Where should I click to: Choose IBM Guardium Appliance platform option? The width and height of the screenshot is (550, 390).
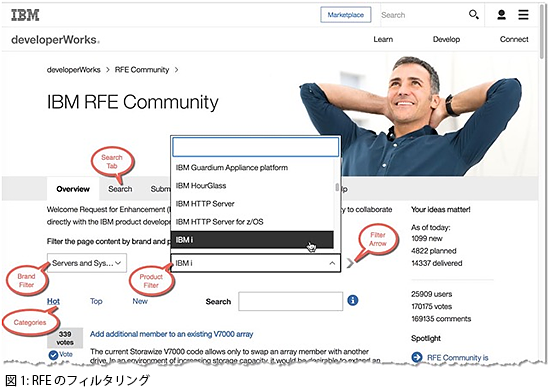point(252,168)
